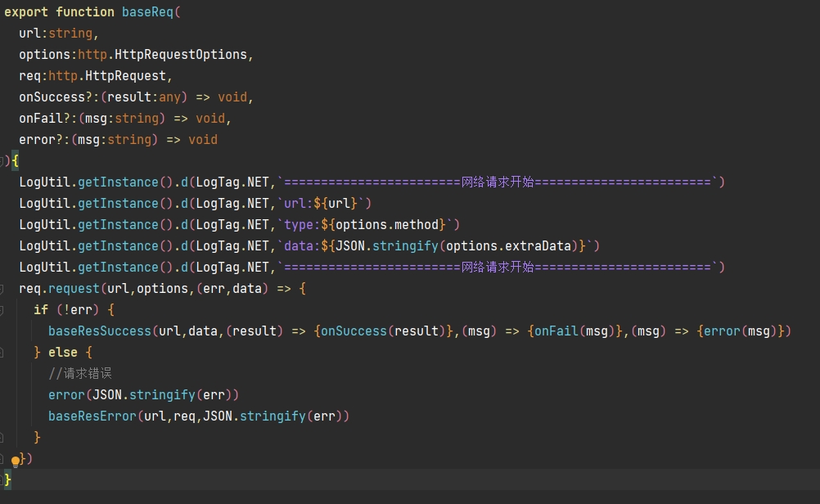
Task: Click the //请求错误 comment
Action: coord(80,374)
